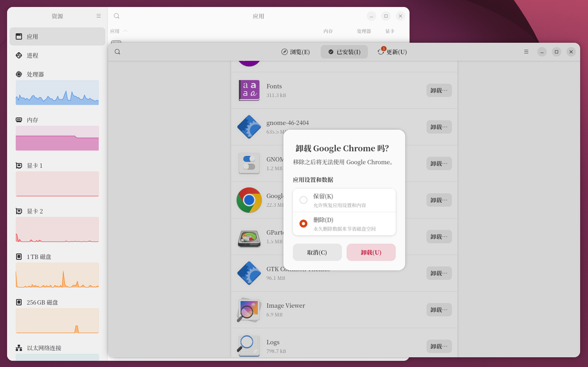The image size is (588, 367).
Task: Click the Logs app icon
Action: point(249,346)
